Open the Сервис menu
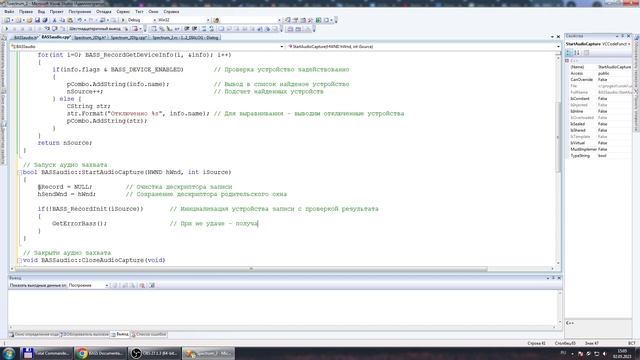640x360 pixels. click(x=123, y=11)
